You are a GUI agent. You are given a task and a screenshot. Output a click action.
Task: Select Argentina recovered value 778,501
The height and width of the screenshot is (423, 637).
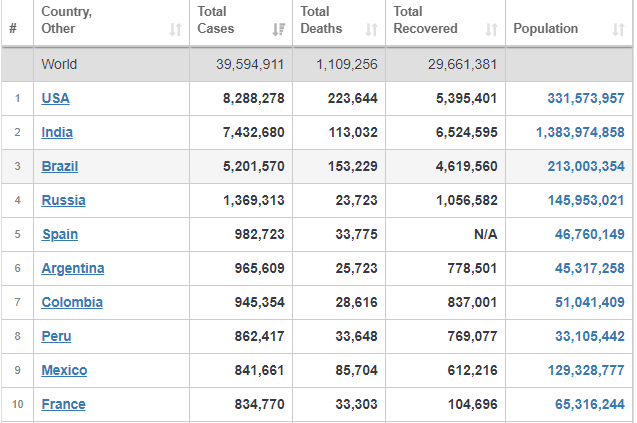[x=472, y=269]
